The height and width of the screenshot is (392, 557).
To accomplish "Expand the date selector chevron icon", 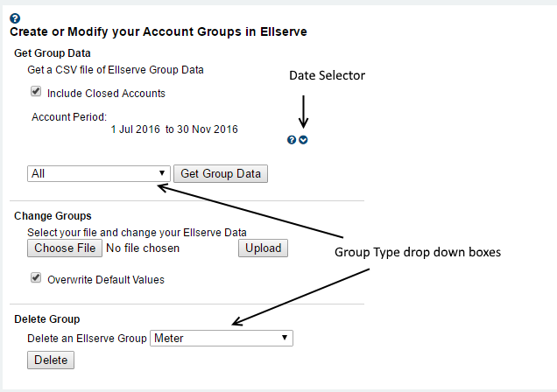I will [303, 140].
